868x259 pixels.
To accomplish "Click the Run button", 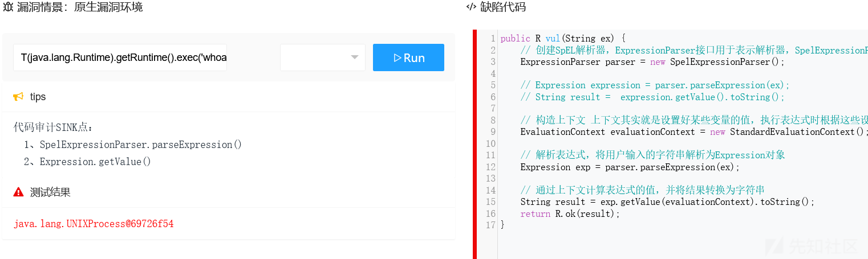I will (x=408, y=57).
